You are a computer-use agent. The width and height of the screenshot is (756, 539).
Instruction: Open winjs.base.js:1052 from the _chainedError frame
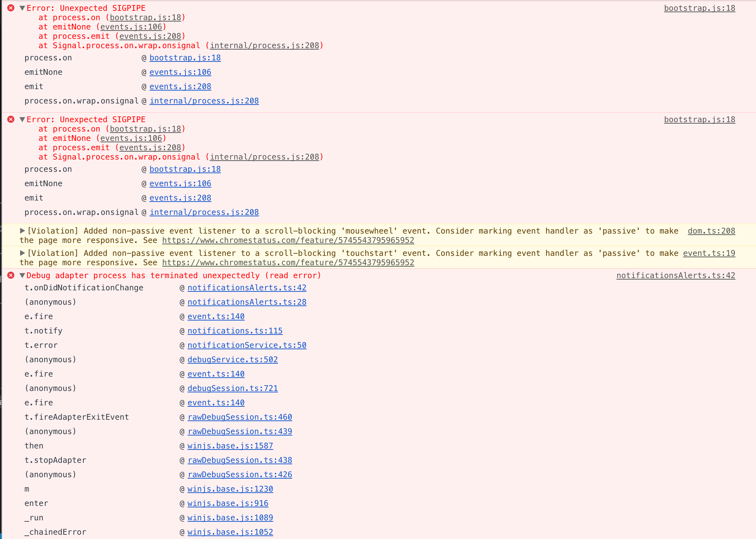(x=230, y=532)
